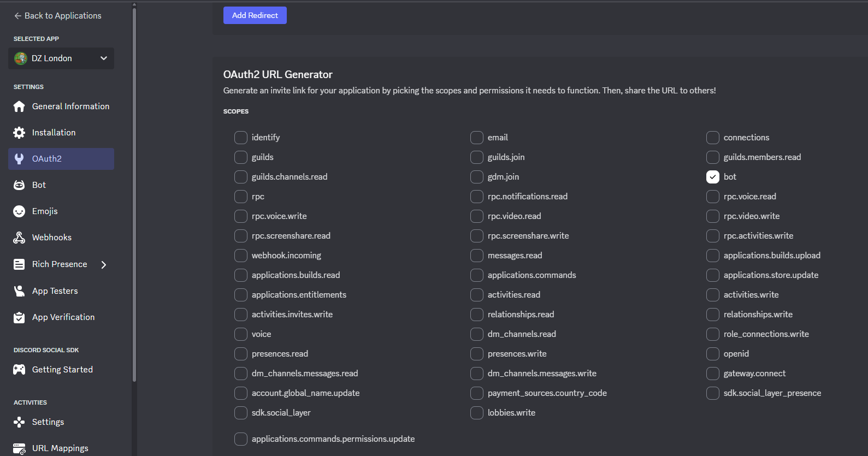Click the Rich Presence document icon
This screenshot has height=456, width=868.
(x=19, y=264)
